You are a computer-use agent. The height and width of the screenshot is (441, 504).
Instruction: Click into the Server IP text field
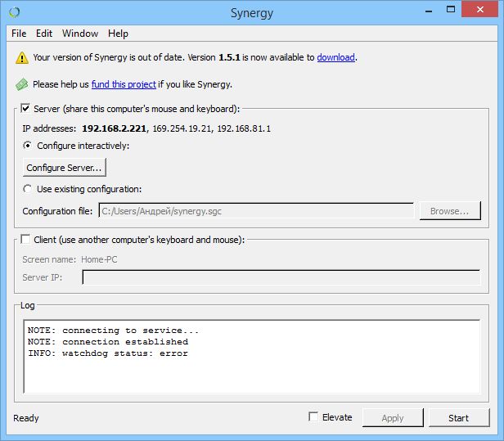pos(281,277)
